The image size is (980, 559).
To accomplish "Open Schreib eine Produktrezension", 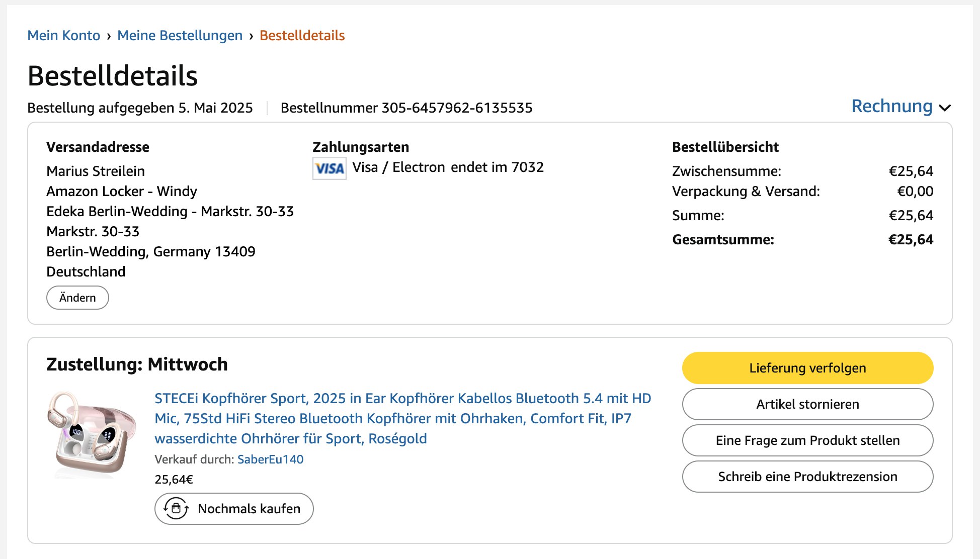I will click(807, 477).
